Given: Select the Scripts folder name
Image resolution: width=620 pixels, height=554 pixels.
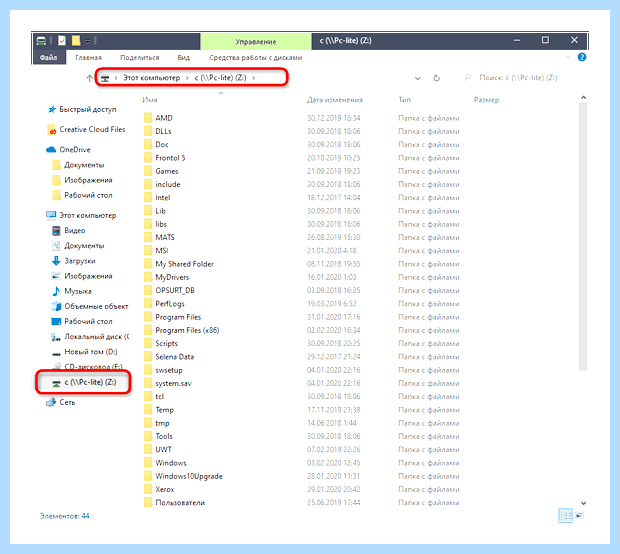Looking at the screenshot, I should pos(166,343).
